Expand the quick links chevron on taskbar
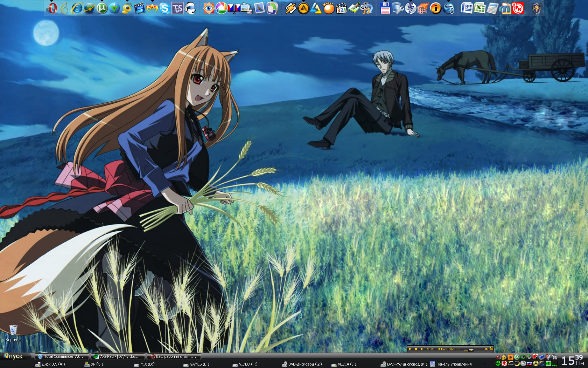Screen dimensions: 588x368 coord(485,364)
